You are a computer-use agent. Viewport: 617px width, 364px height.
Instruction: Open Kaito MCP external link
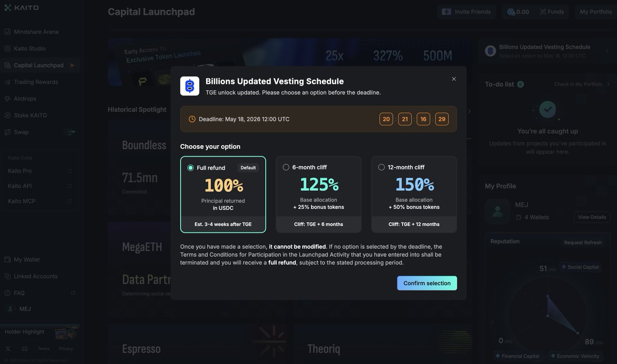(40, 201)
